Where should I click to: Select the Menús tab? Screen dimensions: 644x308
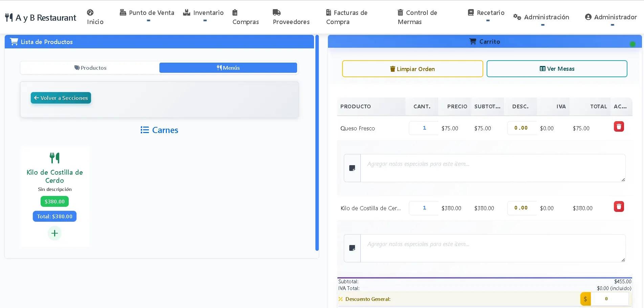pos(228,68)
